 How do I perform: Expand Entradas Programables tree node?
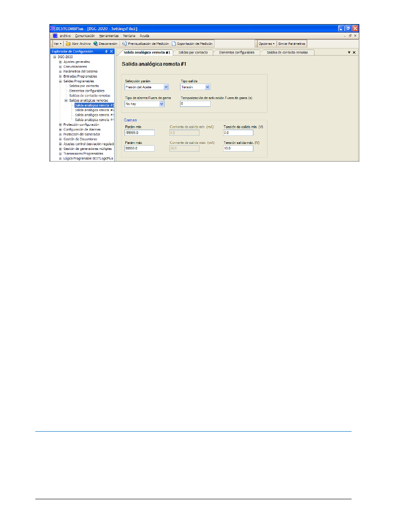(x=60, y=76)
